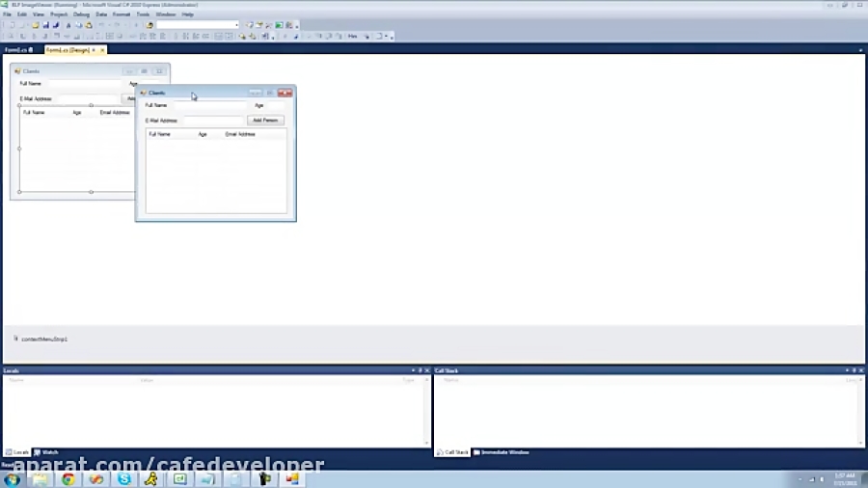Image resolution: width=868 pixels, height=488 pixels.
Task: Open the Project menu
Action: (x=59, y=14)
